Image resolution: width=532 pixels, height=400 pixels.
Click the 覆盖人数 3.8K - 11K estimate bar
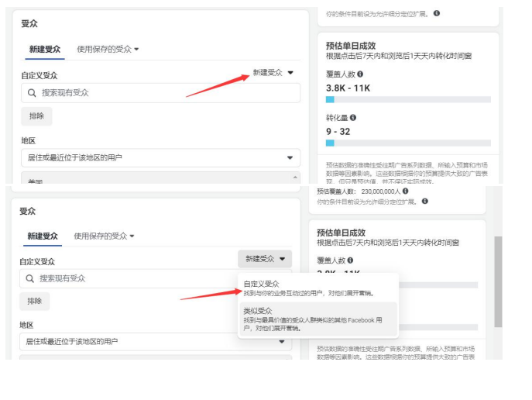coord(408,99)
